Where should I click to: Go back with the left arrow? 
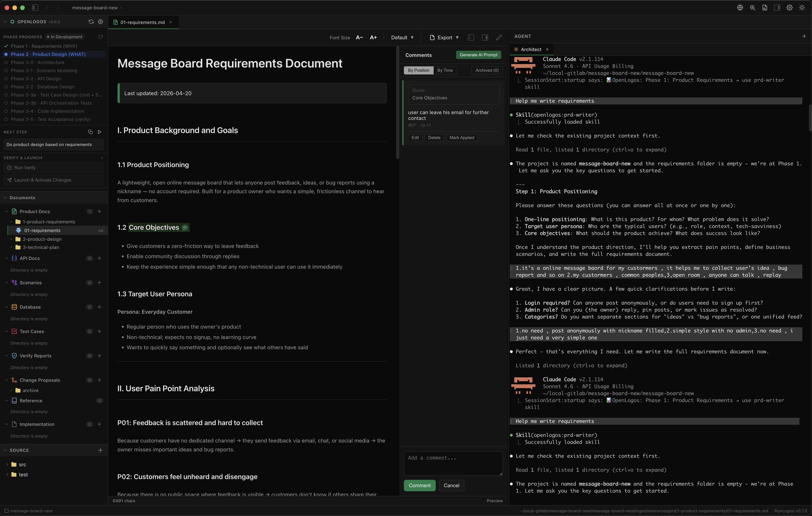pyautogui.click(x=47, y=7)
